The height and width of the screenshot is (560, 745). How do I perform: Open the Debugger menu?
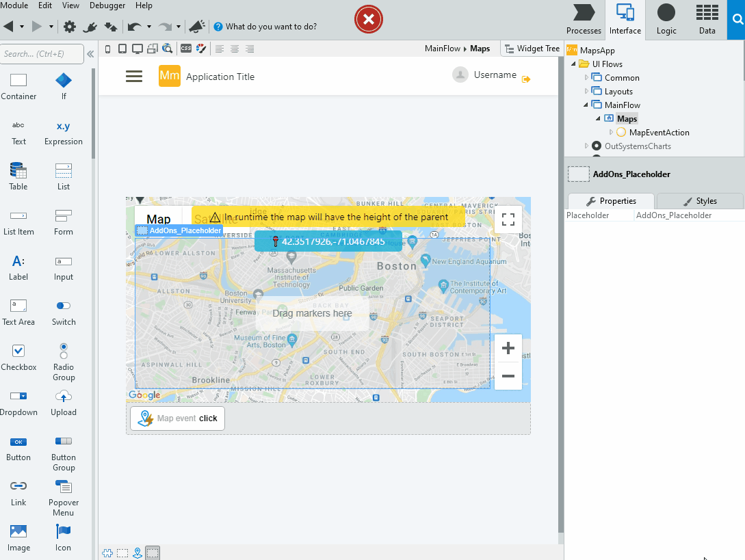(107, 5)
